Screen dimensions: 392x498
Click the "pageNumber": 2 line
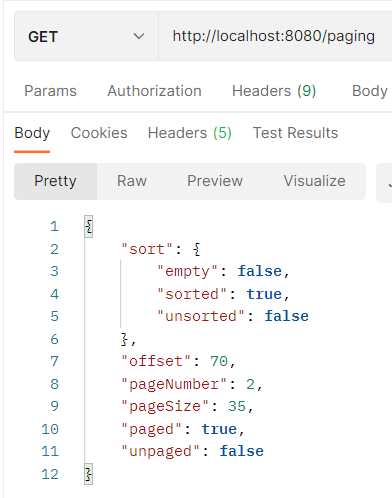click(192, 384)
